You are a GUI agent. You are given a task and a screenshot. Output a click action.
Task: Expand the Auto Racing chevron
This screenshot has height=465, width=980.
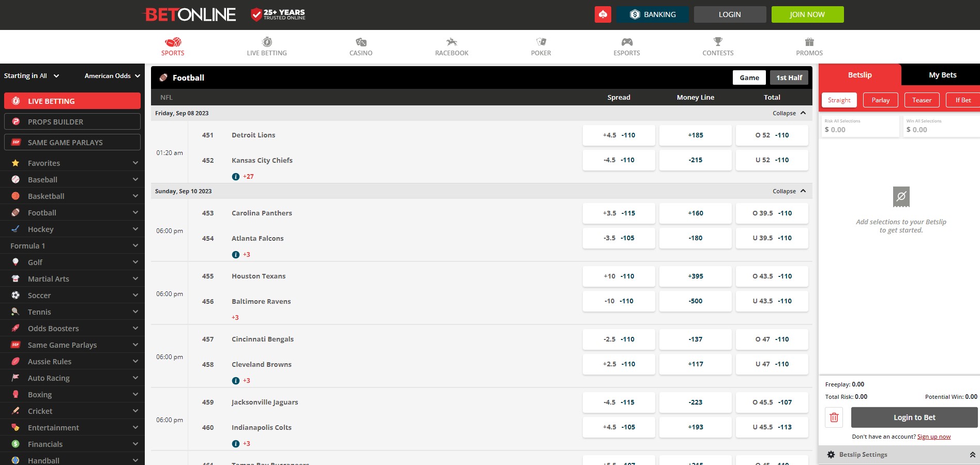coord(135,378)
